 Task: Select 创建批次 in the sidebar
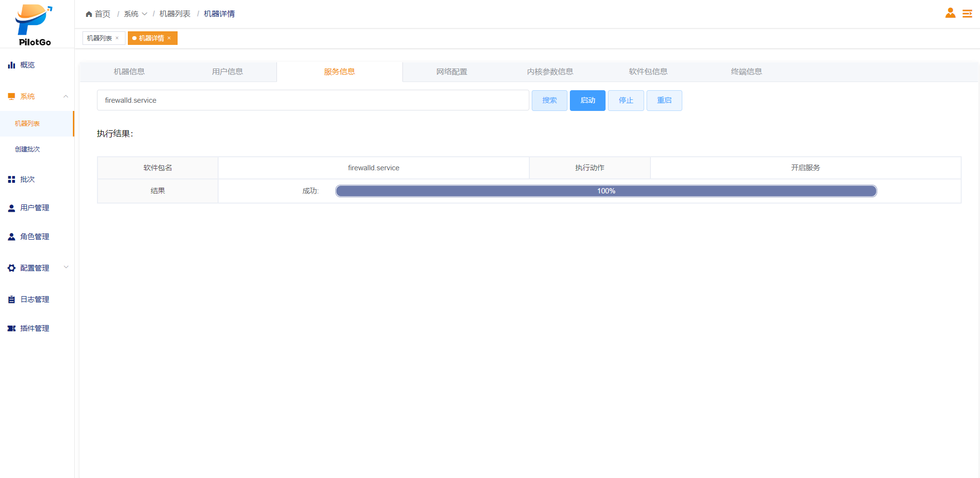click(x=28, y=150)
